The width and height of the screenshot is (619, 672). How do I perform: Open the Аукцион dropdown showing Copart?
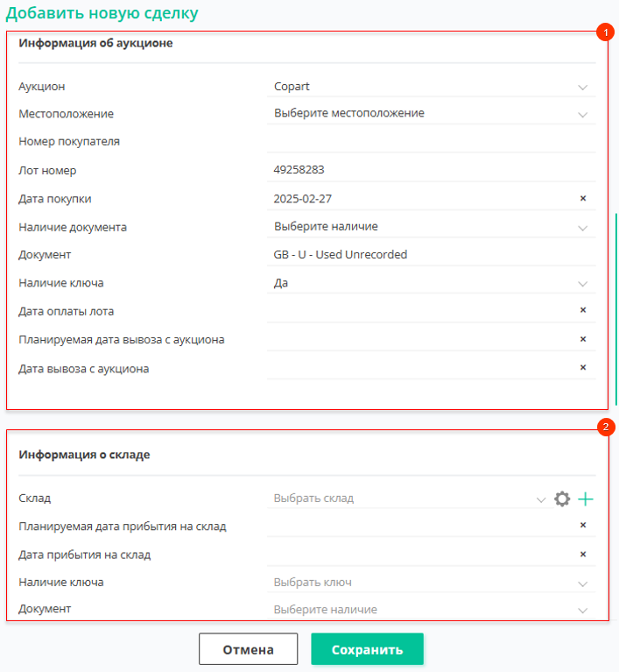click(x=432, y=87)
